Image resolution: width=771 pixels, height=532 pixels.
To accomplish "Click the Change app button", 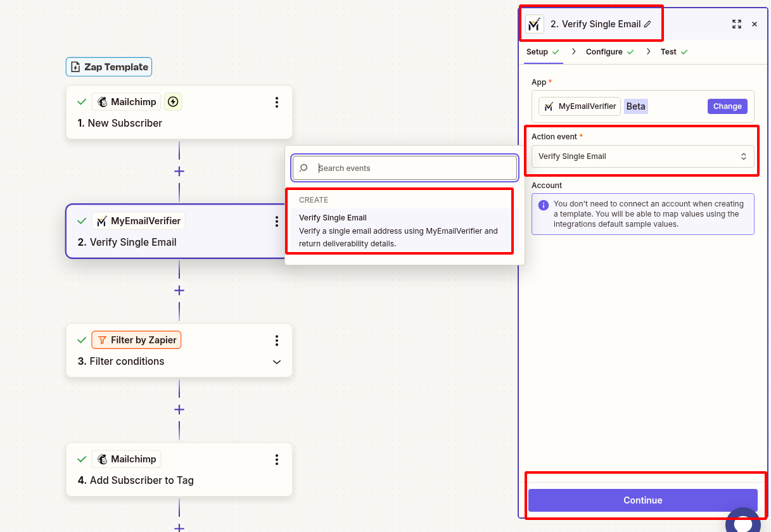I will tap(727, 106).
